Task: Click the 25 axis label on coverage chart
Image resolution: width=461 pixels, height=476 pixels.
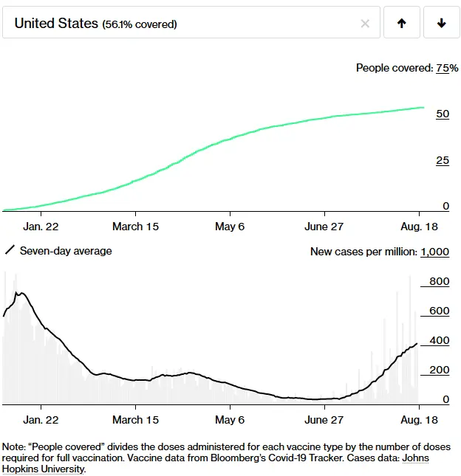Action: tap(442, 161)
